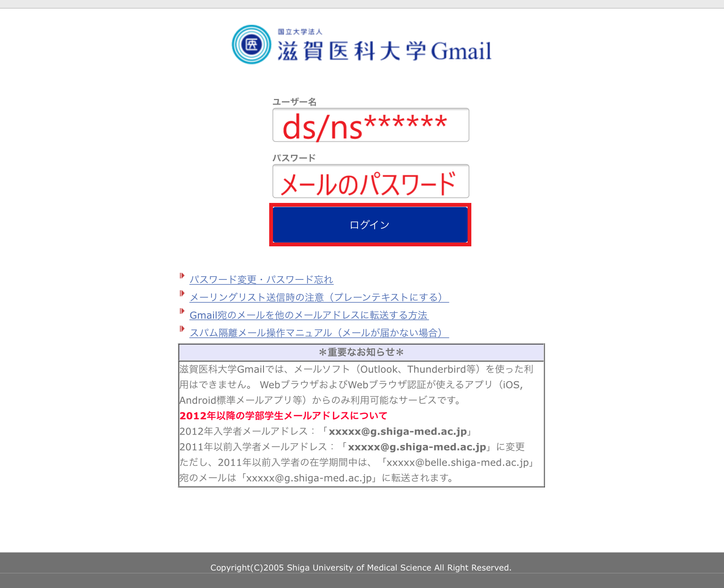Open スパム隔離メール操作マニュアル link
Viewport: 724px width, 588px height.
pyautogui.click(x=319, y=333)
